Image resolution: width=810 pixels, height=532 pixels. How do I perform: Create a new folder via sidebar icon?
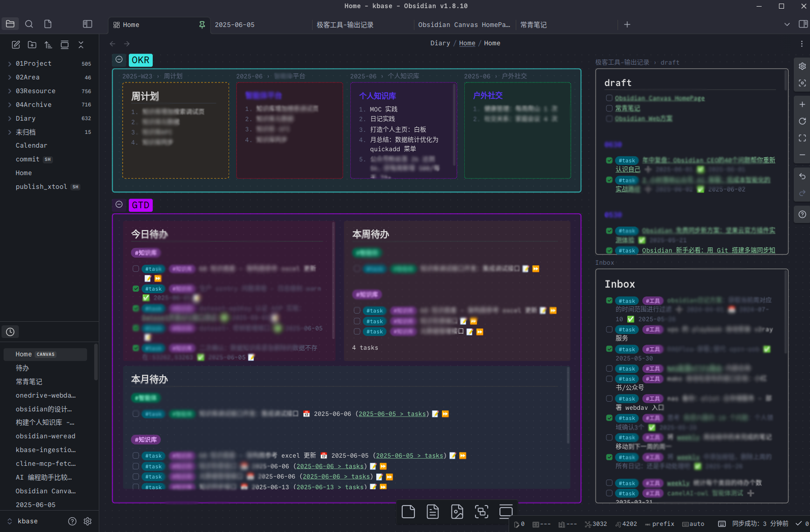coord(32,45)
